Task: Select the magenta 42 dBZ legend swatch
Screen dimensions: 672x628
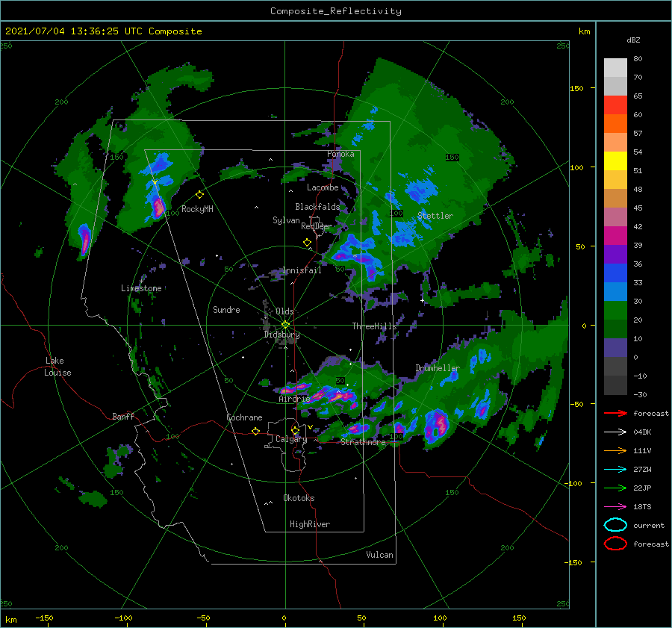Action: [615, 235]
